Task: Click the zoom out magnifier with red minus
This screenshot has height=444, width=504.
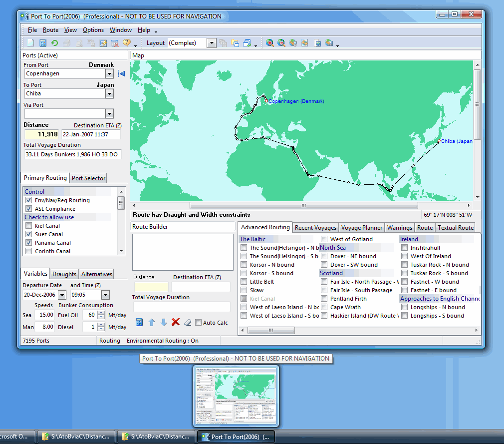Action: pyautogui.click(x=281, y=43)
